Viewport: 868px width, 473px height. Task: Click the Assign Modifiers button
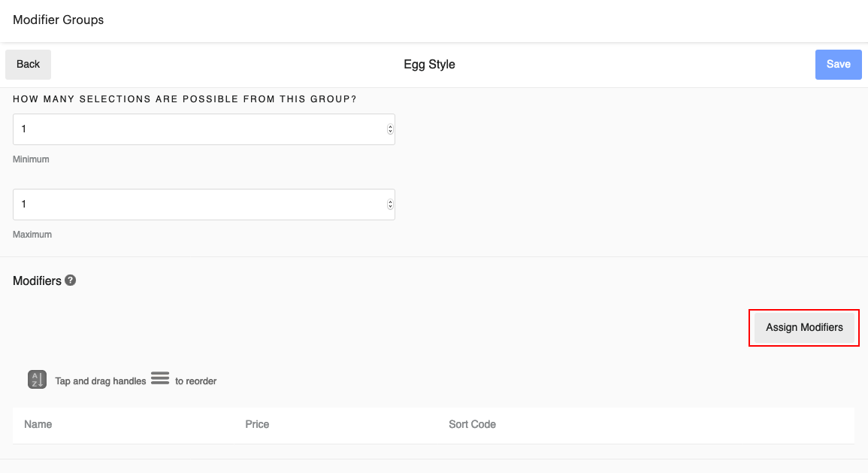[x=803, y=327]
